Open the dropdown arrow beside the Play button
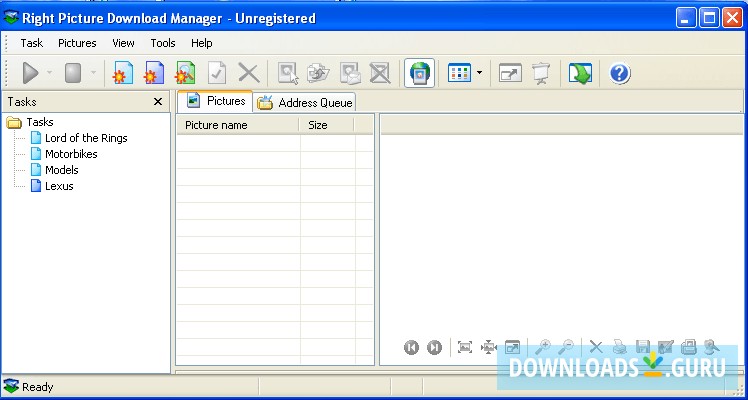The width and height of the screenshot is (748, 400). click(x=49, y=73)
